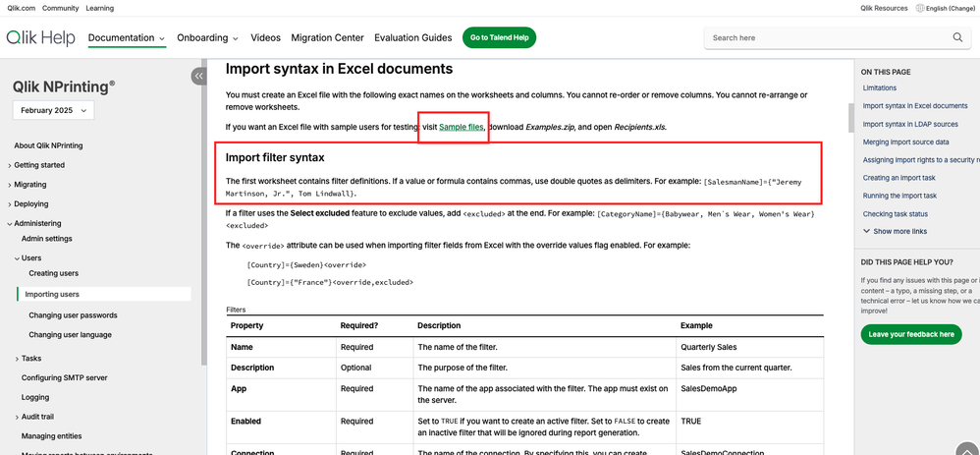This screenshot has height=455, width=980.
Task: Collapse the Users tree section
Action: (17, 257)
